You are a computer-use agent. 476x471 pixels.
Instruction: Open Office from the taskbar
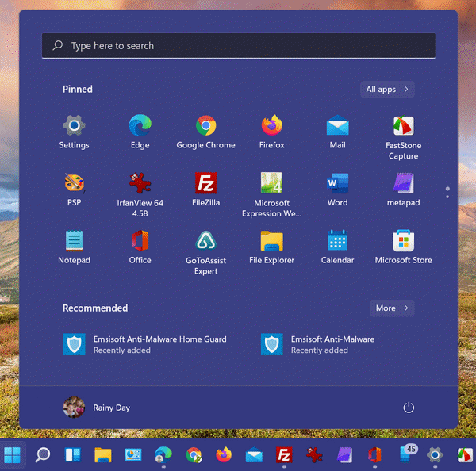click(374, 455)
